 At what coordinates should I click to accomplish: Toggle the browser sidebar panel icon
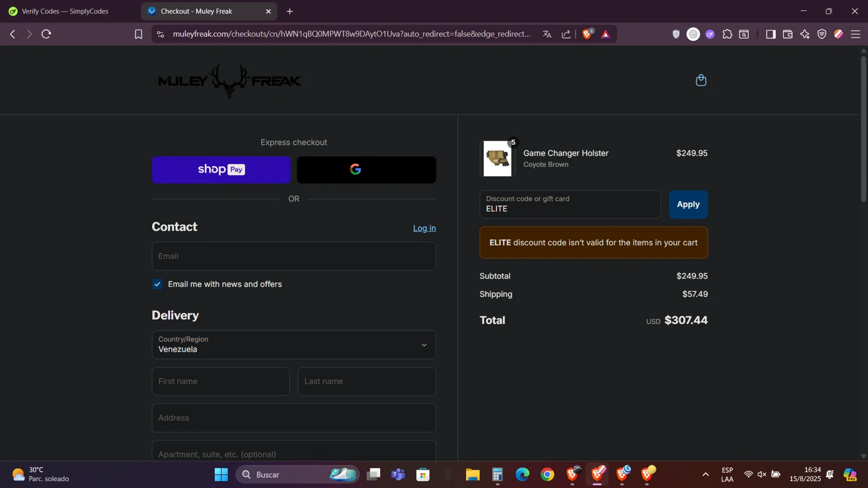point(770,34)
